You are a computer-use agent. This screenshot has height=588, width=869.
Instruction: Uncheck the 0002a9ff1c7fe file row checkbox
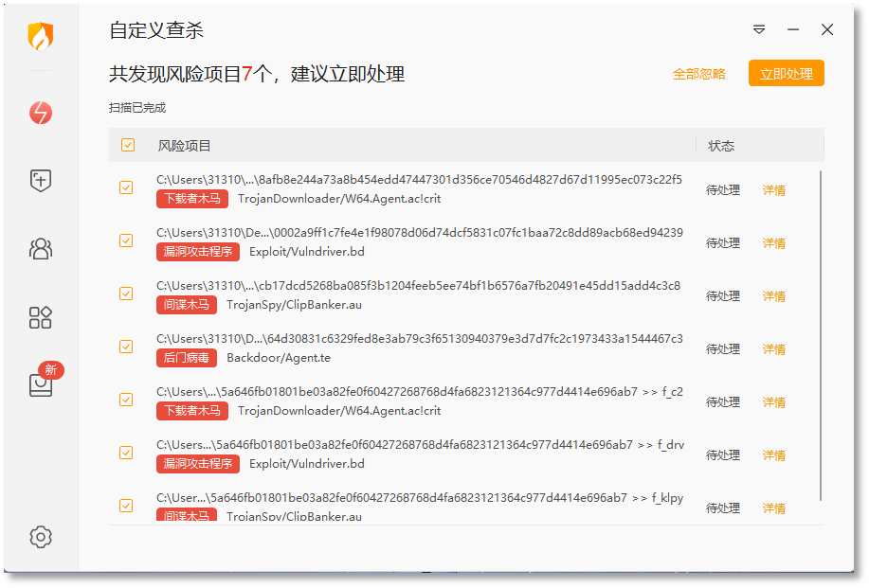pos(126,241)
